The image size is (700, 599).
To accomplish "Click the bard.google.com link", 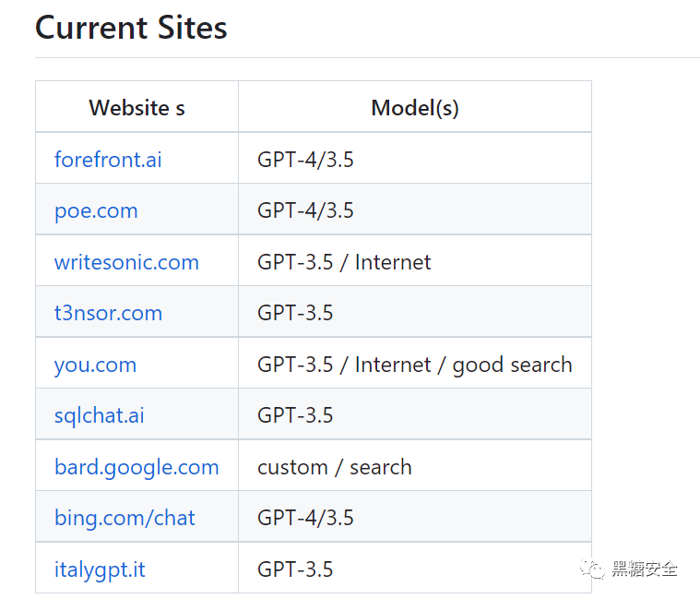I will (x=136, y=467).
